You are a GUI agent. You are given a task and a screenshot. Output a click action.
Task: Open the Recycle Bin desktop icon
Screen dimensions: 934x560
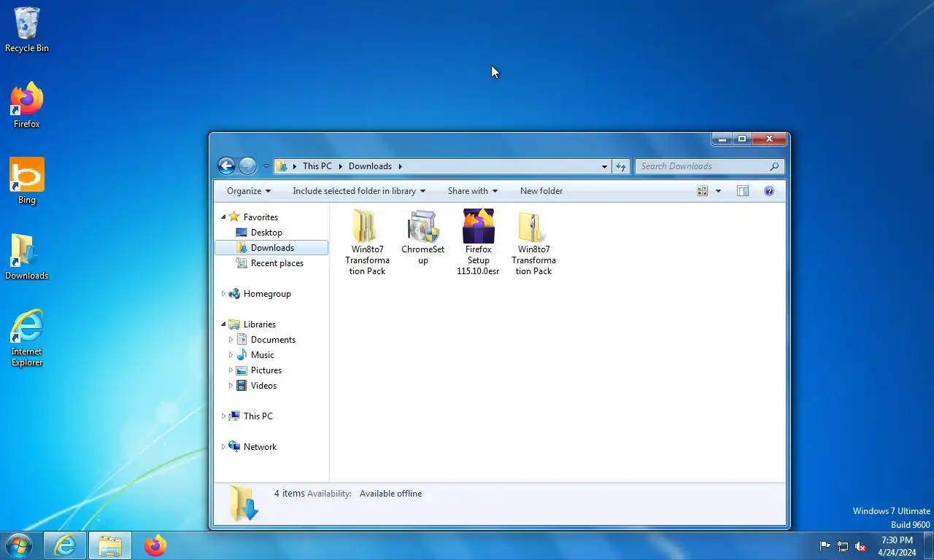coord(27,29)
